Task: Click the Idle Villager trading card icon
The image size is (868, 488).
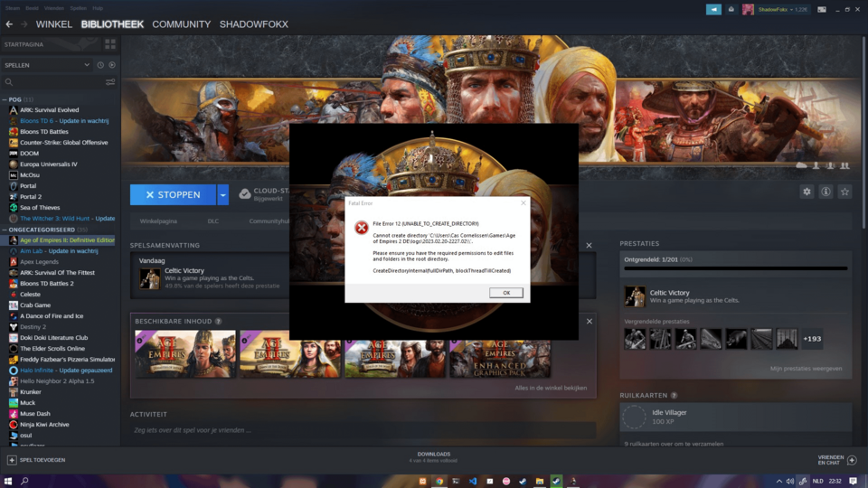Action: tap(635, 418)
